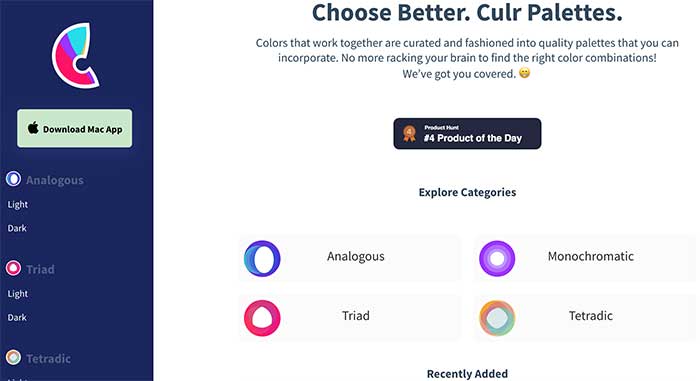Click the Analogous ring icon in sidebar
Viewport: 700px width, 381px height.
13,179
